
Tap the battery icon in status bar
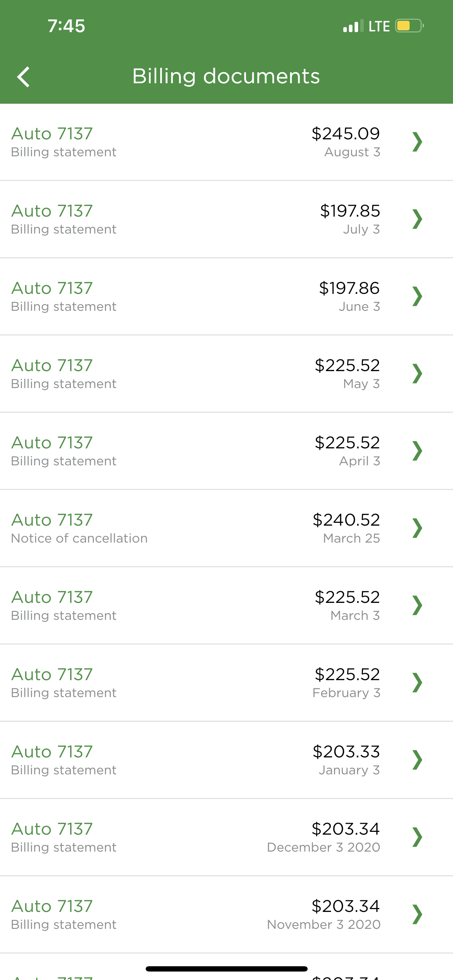(x=409, y=26)
